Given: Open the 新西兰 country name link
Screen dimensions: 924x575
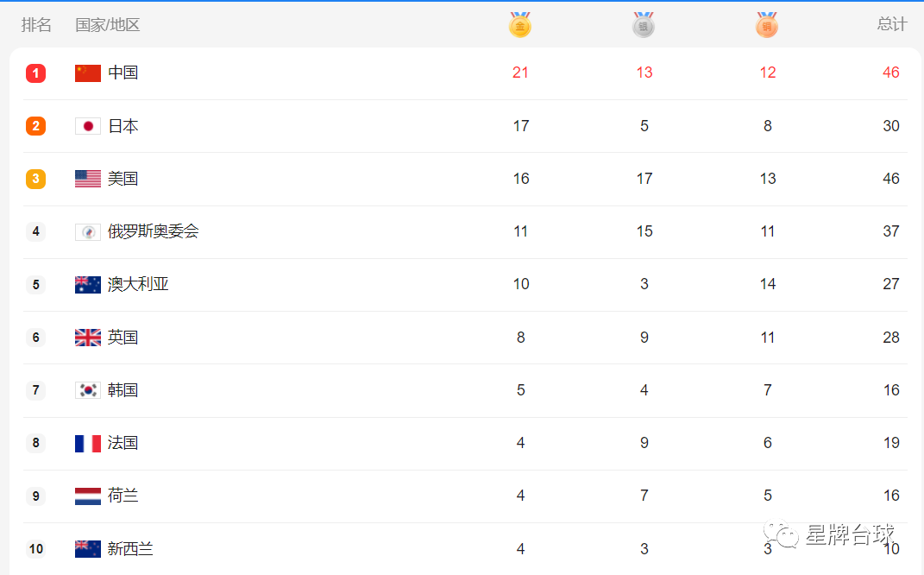Looking at the screenshot, I should click(130, 548).
